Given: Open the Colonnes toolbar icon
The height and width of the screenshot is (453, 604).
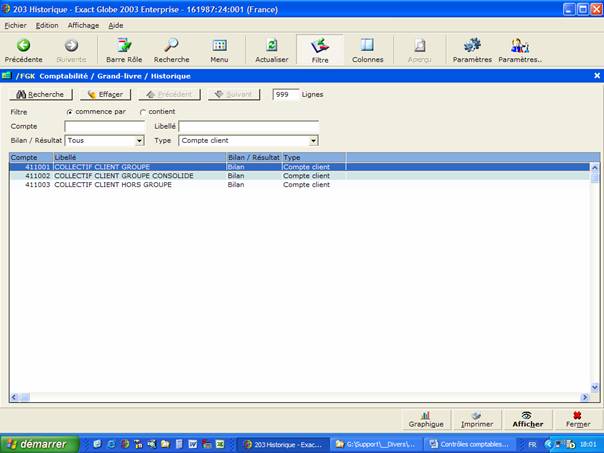Looking at the screenshot, I should [x=367, y=46].
